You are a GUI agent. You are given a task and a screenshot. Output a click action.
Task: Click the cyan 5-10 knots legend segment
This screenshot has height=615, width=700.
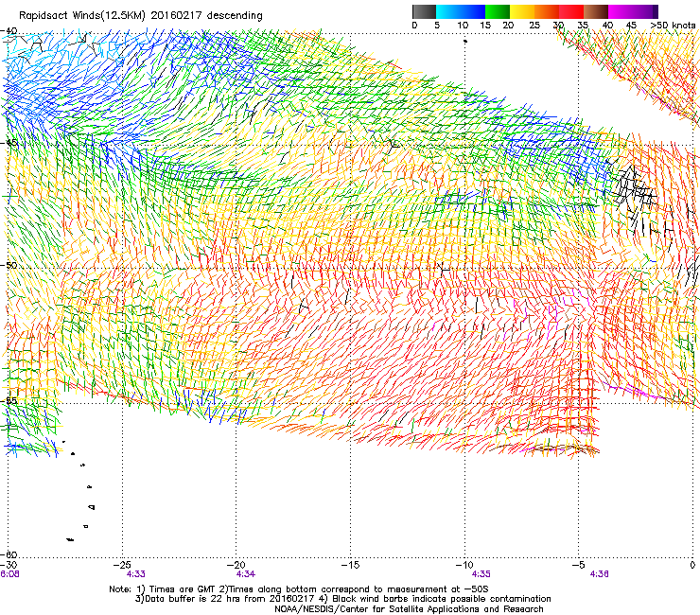coord(448,11)
